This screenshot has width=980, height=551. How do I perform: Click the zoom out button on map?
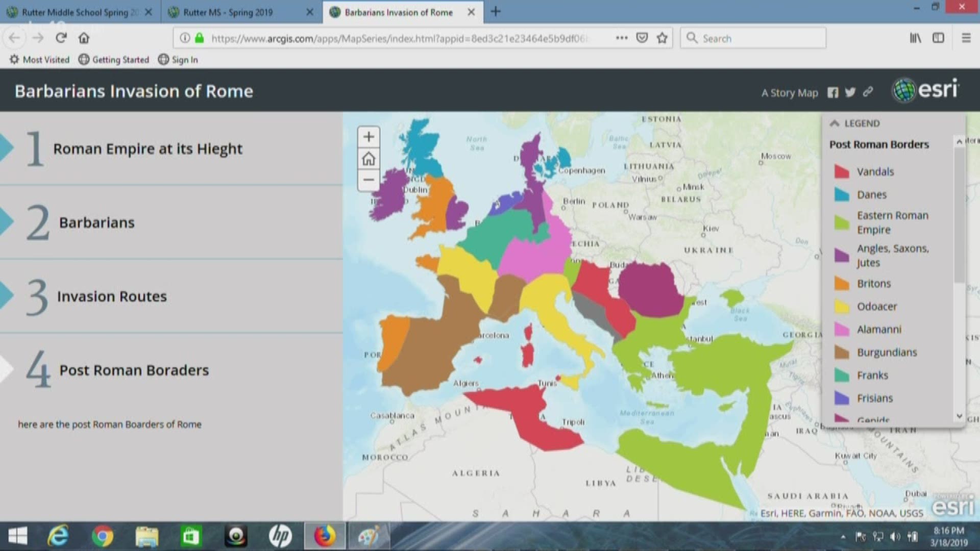pyautogui.click(x=368, y=180)
